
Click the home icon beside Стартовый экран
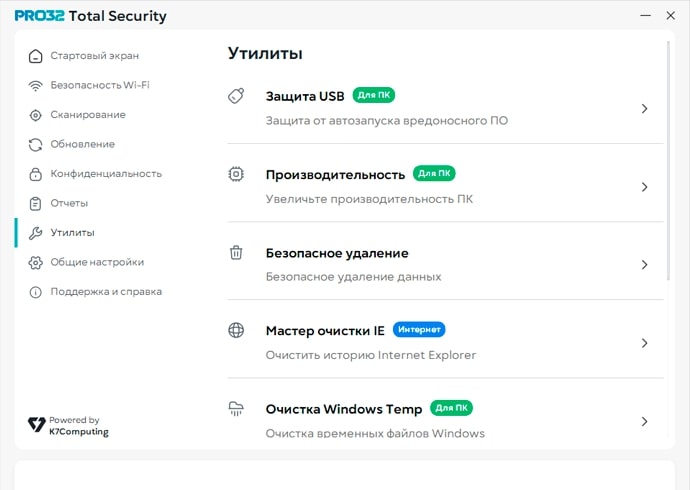coord(36,56)
